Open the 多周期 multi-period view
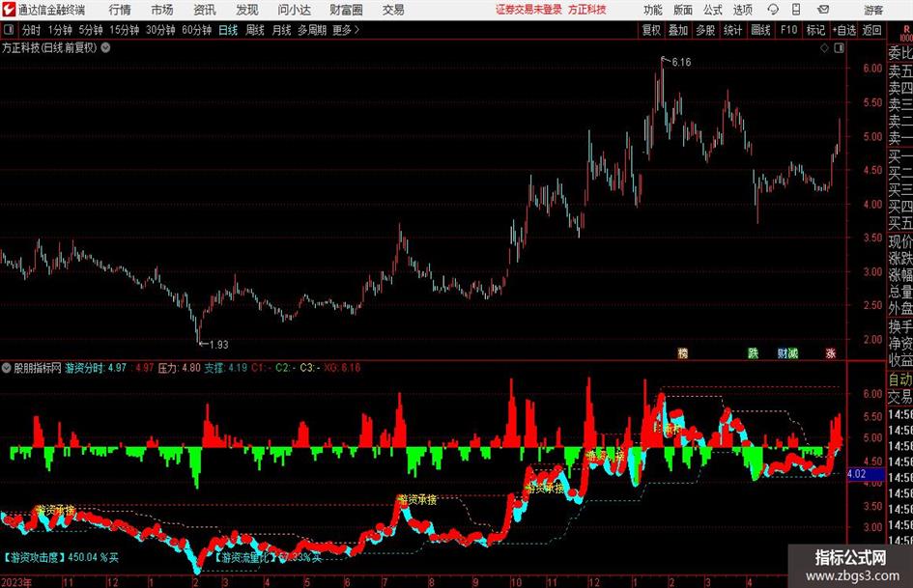Image resolution: width=913 pixels, height=588 pixels. pyautogui.click(x=312, y=30)
